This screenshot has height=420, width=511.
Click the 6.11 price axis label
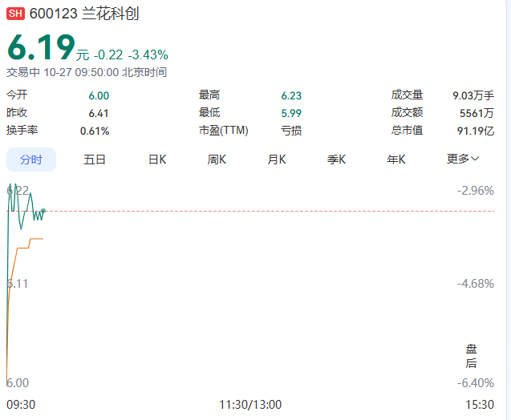pos(18,284)
